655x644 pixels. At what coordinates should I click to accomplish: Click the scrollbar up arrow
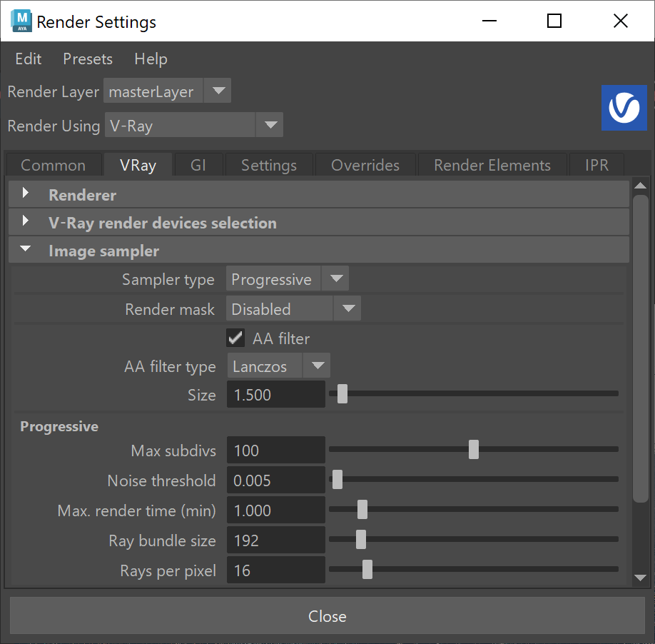click(x=641, y=185)
